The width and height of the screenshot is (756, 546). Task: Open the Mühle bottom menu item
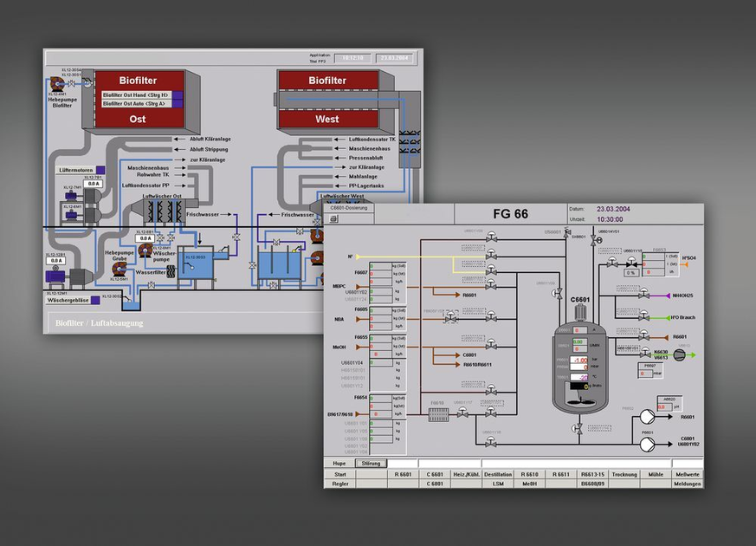tap(655, 474)
